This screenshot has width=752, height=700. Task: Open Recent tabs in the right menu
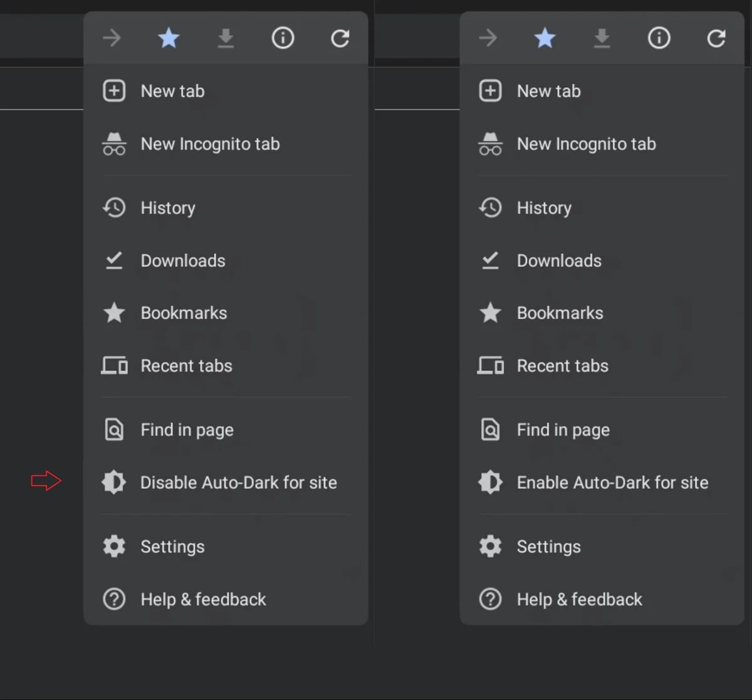tap(602, 365)
